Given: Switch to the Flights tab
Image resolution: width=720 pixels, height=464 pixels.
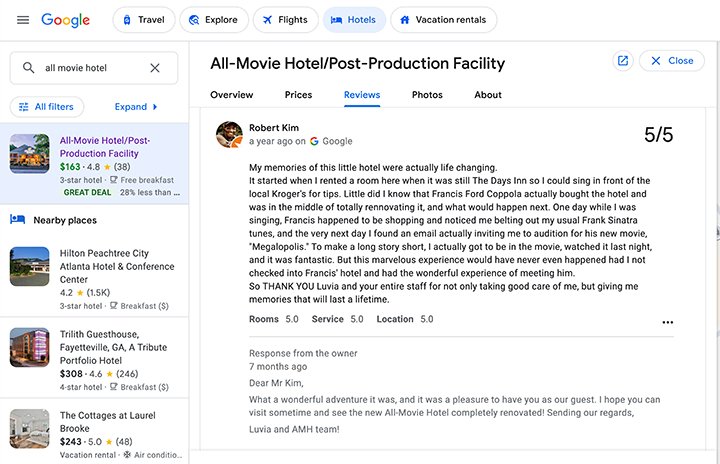Looking at the screenshot, I should click(x=286, y=20).
